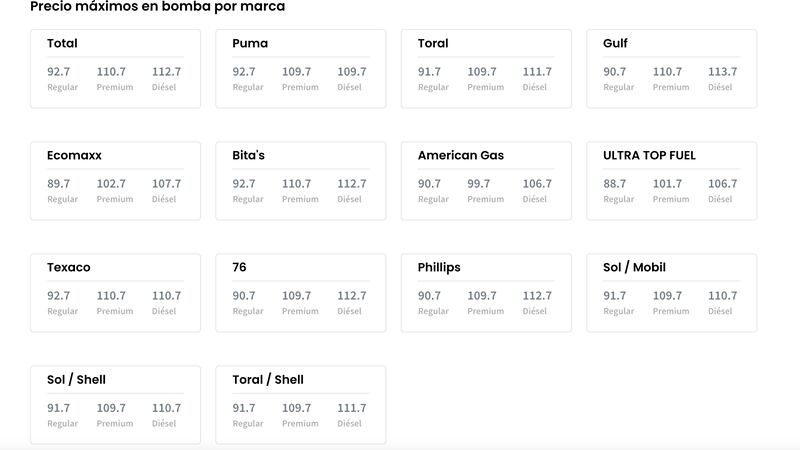Click ULTRA TOP FUEL 88.7 Regular price
Viewport: 800px width, 450px height.
click(614, 184)
